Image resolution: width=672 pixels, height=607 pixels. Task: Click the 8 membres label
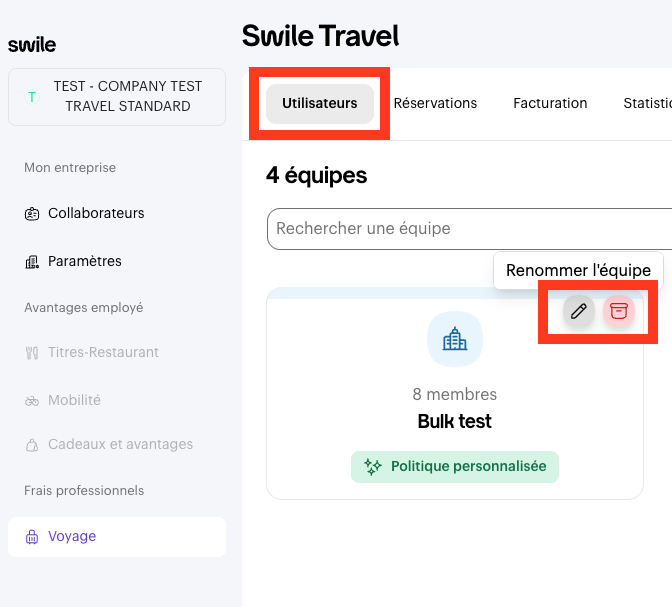455,394
